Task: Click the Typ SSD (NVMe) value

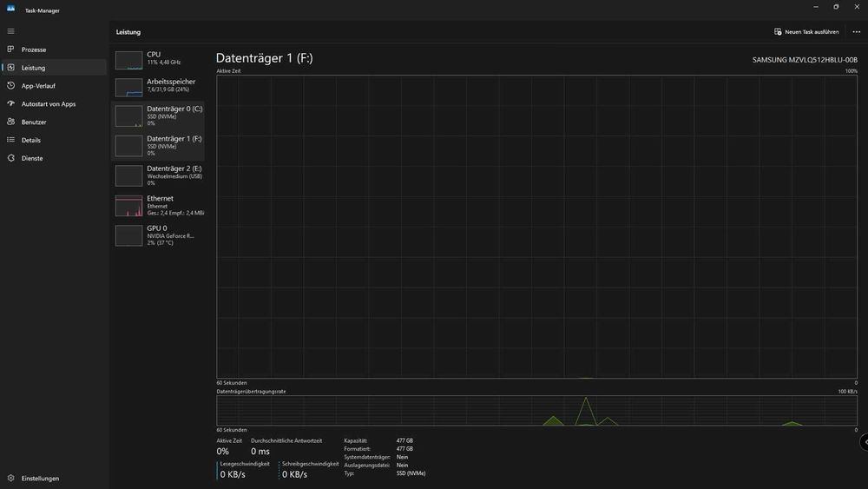Action: [411, 473]
